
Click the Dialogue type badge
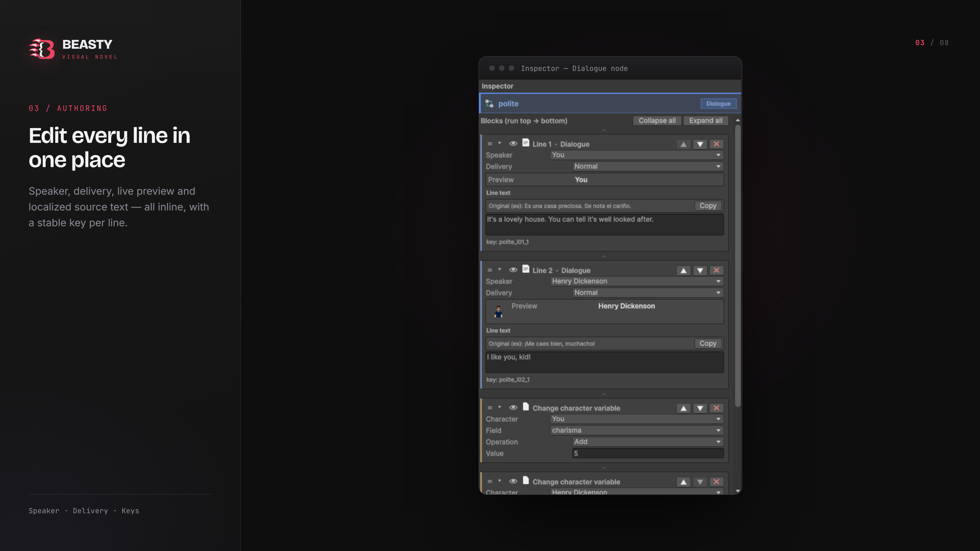(x=718, y=104)
